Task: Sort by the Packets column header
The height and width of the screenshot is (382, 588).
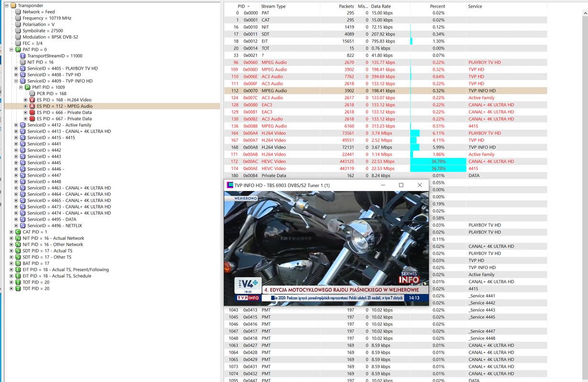Action: (338, 6)
